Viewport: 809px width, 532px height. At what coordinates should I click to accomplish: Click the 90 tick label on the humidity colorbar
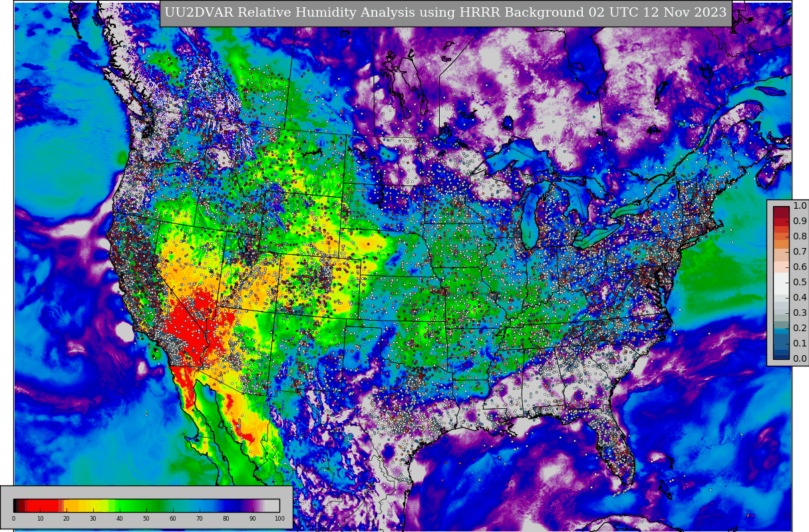(x=253, y=519)
